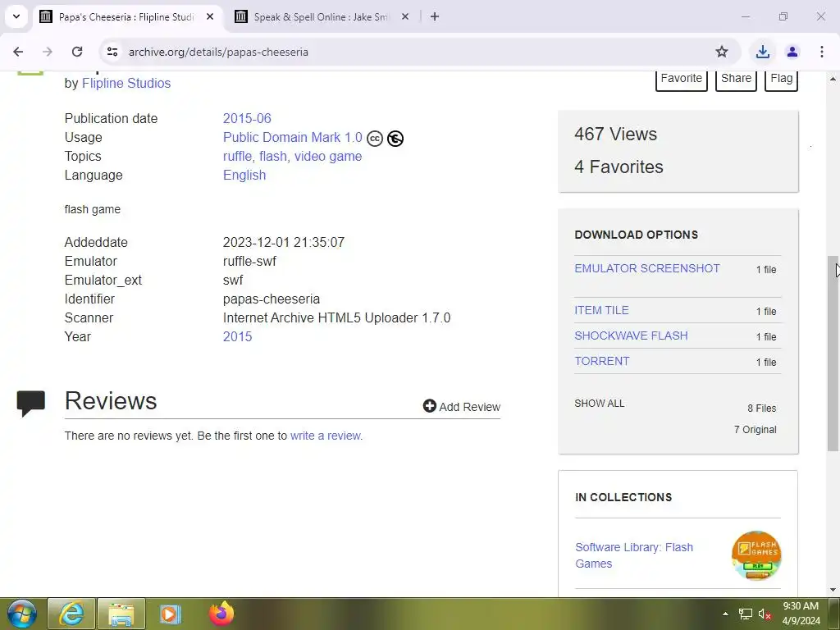Download the TORRENT file

tap(601, 361)
